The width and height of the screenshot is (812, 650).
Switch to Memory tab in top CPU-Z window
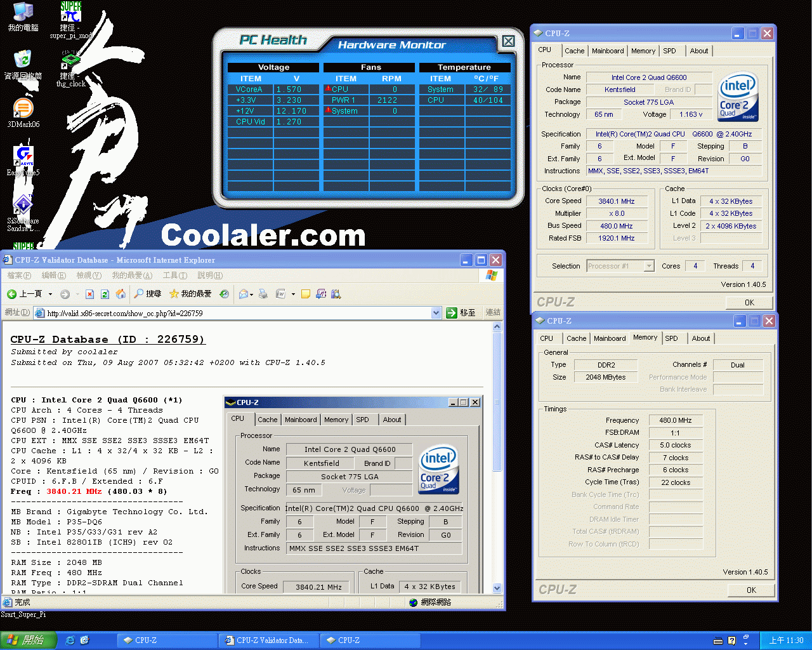[643, 51]
